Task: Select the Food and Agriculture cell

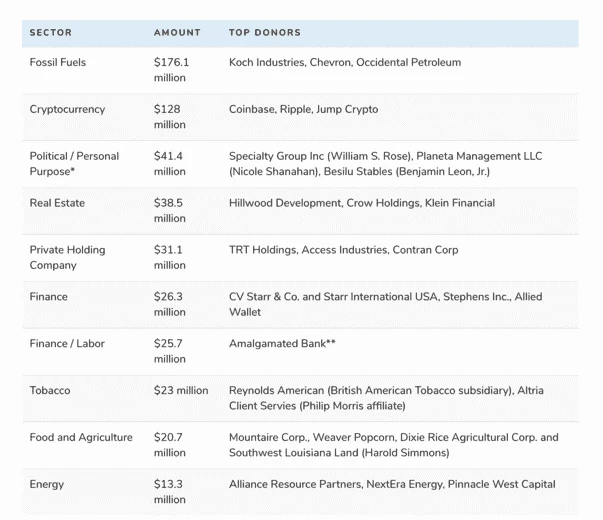Action: (81, 438)
